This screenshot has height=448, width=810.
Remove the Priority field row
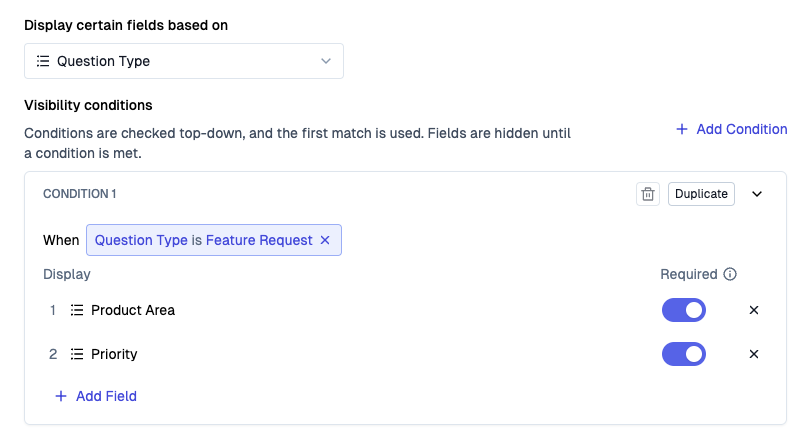754,354
